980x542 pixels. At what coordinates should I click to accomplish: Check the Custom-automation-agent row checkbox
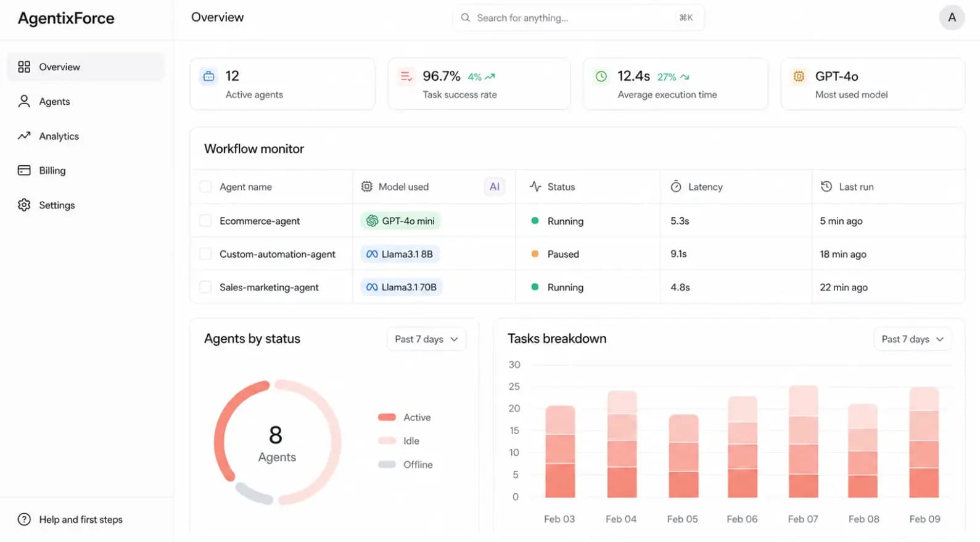(205, 254)
